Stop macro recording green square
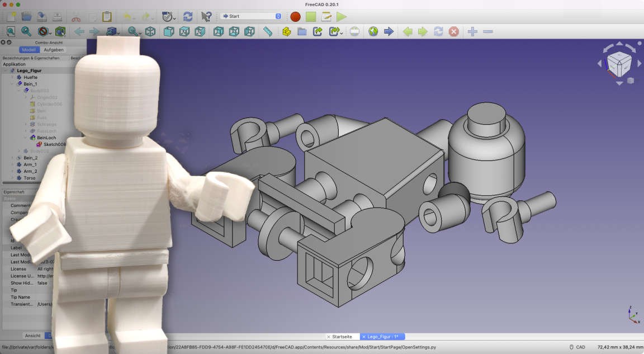 pos(311,16)
